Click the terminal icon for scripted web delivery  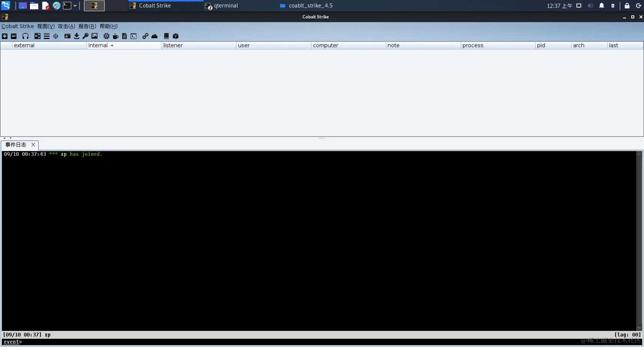point(133,36)
